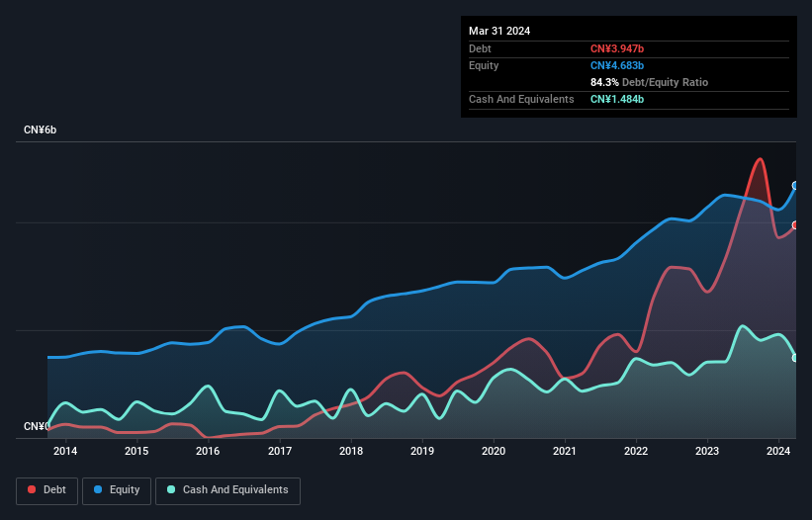The image size is (812, 520).
Task: Click the blue Equity endpoint marker
Action: [796, 186]
